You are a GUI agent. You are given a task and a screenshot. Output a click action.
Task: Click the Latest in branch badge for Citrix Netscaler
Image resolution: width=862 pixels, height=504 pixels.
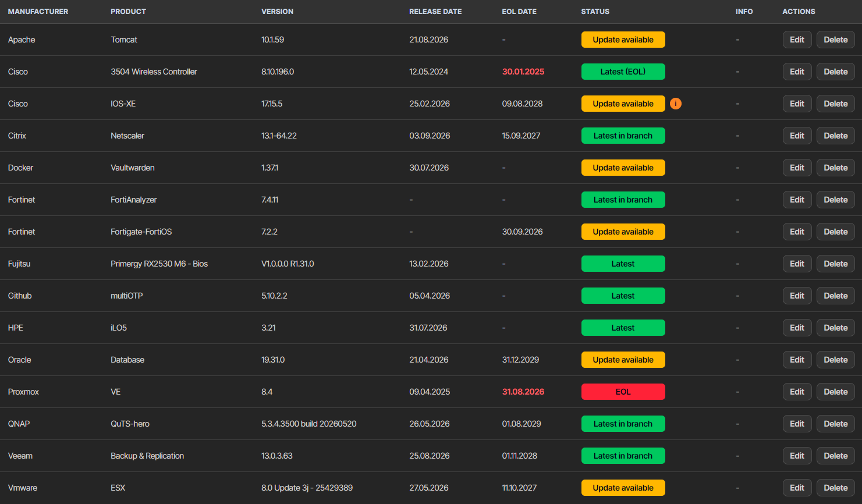pyautogui.click(x=623, y=136)
